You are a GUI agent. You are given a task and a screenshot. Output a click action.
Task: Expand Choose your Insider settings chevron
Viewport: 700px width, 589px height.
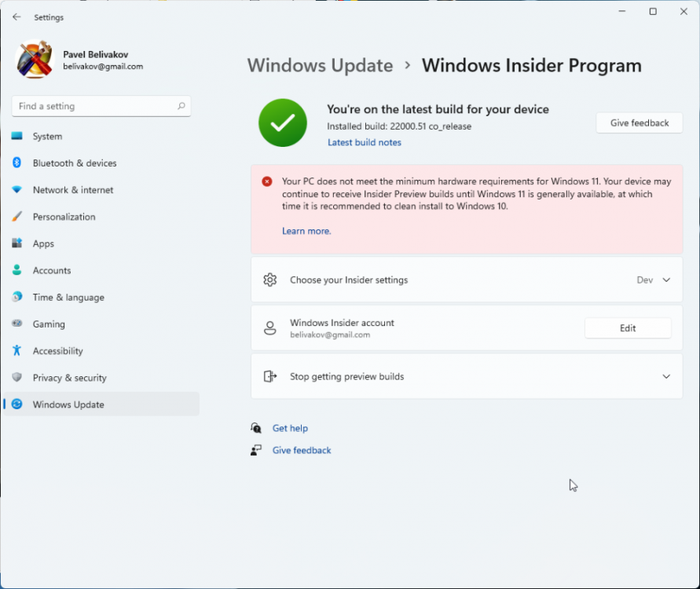[x=666, y=280]
